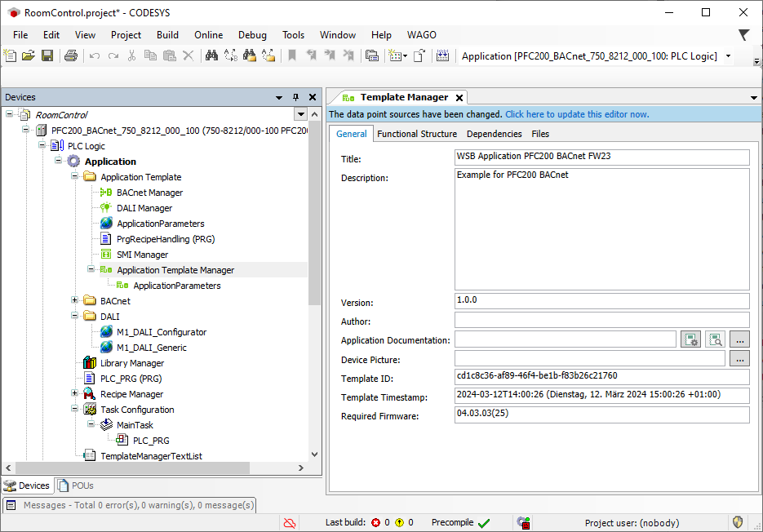Click the Replace A-to-B icon
The height and width of the screenshot is (532, 763).
pyautogui.click(x=231, y=56)
